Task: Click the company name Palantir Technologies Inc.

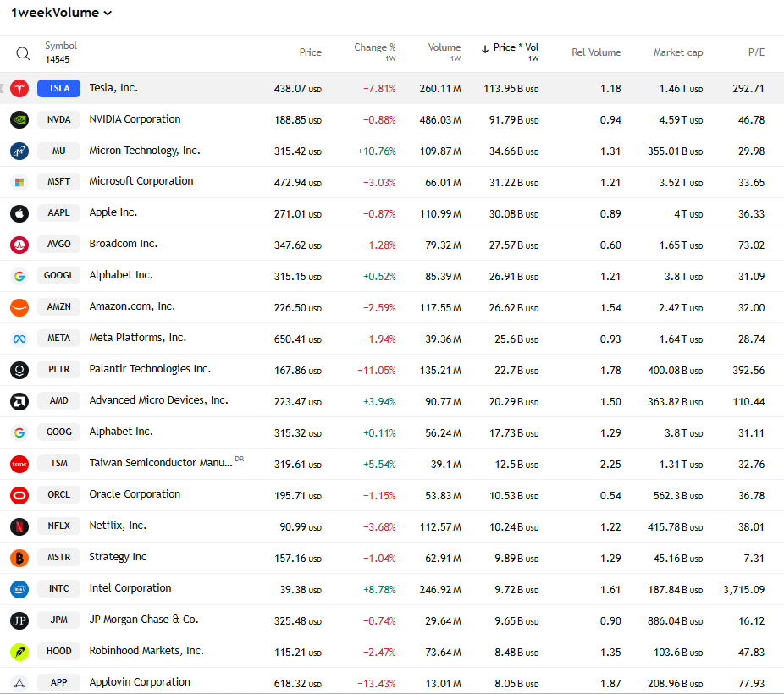Action: point(150,369)
